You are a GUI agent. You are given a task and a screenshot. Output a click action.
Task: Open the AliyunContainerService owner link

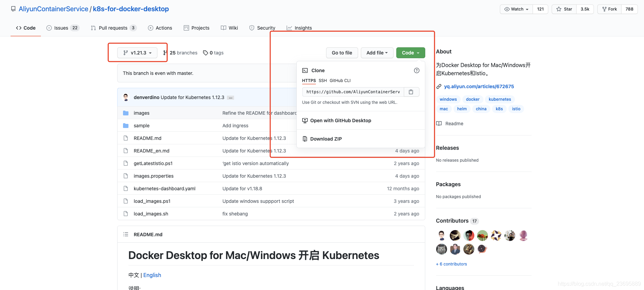[x=53, y=9]
